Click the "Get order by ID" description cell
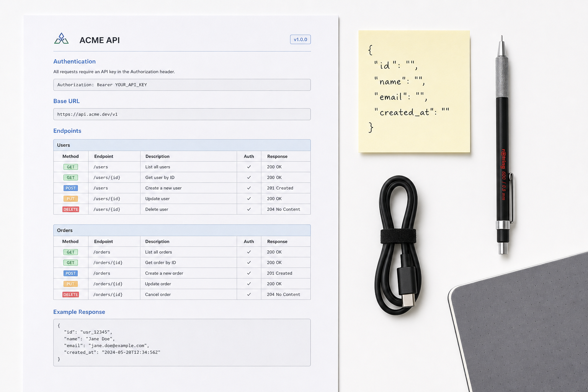 coord(160,263)
